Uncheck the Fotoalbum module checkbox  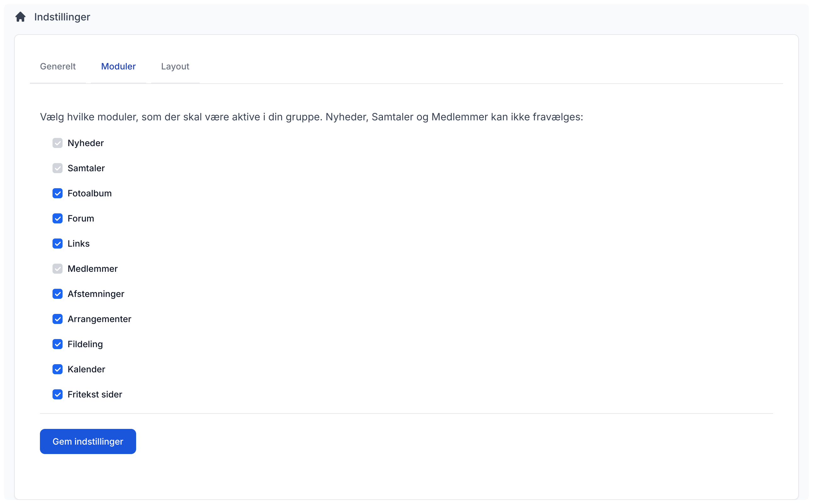[57, 193]
